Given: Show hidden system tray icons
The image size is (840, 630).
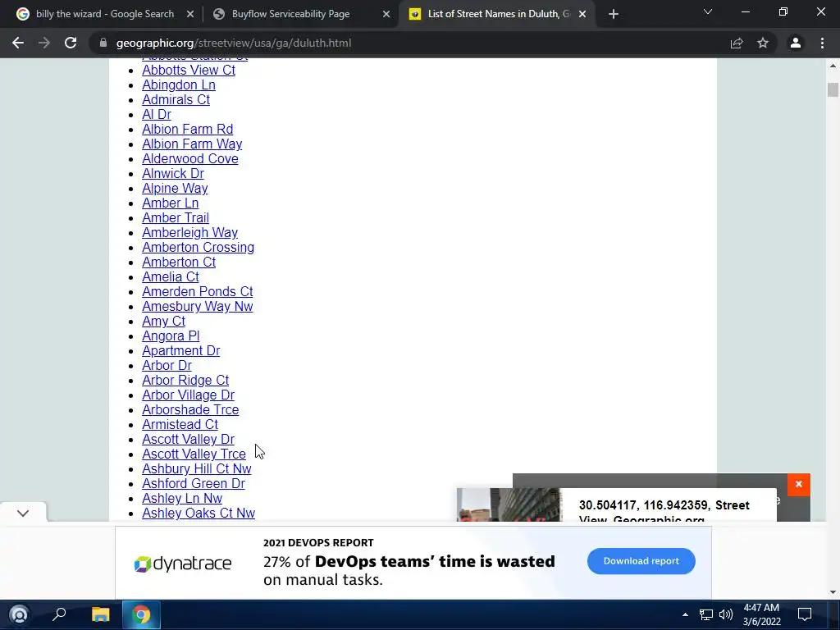Looking at the screenshot, I should (685, 614).
